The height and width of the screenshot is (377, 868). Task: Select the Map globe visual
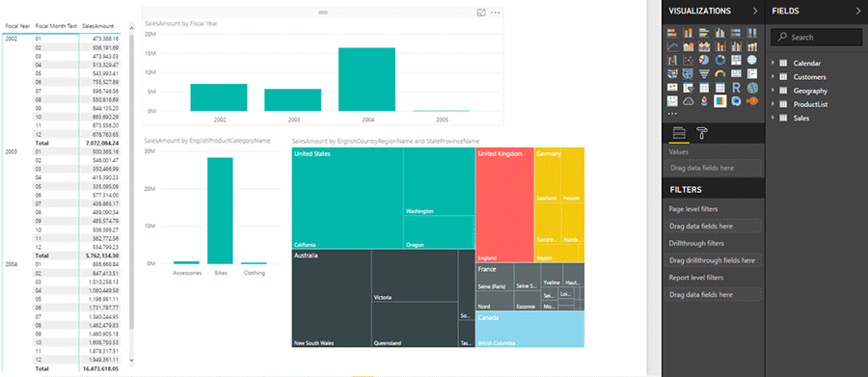point(751,60)
